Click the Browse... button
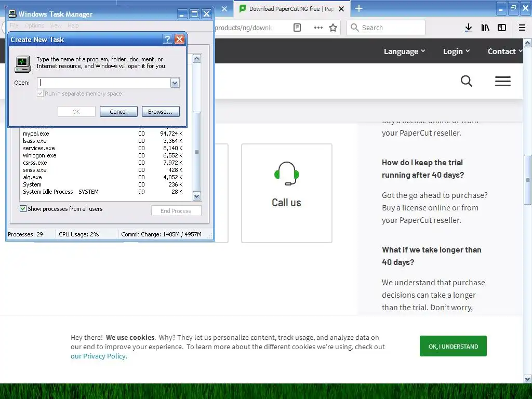 (x=161, y=112)
